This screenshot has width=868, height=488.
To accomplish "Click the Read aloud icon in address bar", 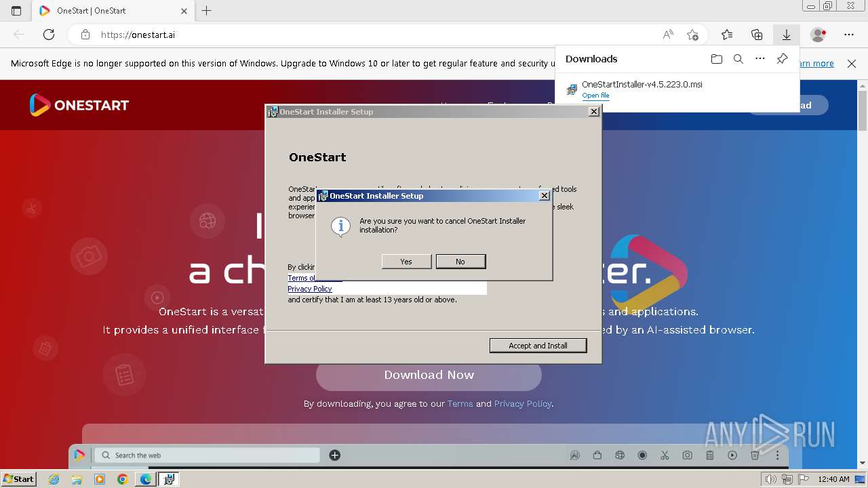I will 668,35.
